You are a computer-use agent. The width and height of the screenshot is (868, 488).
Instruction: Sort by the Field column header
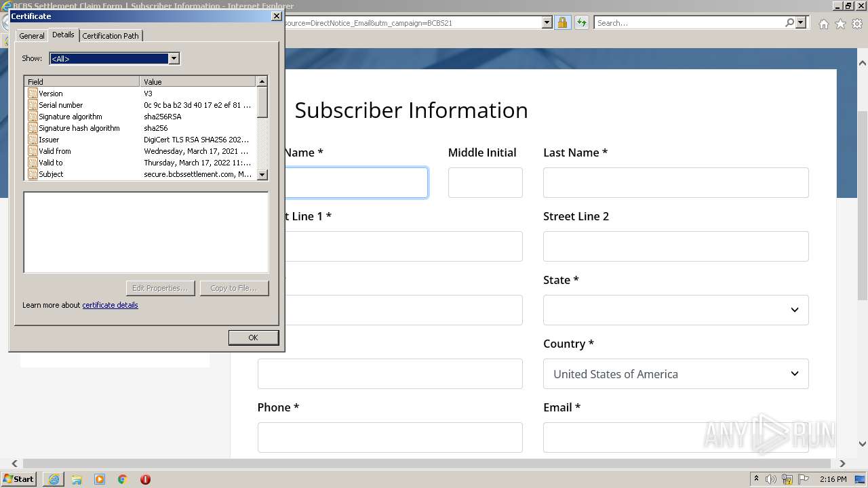81,81
